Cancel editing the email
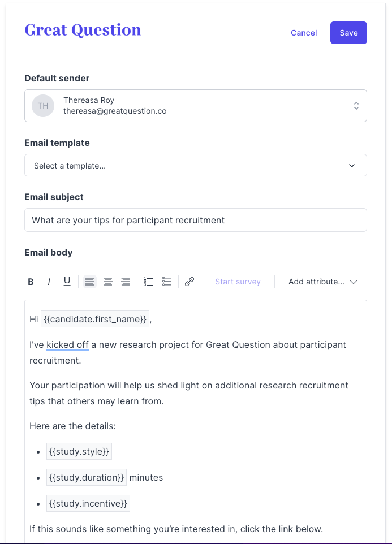This screenshot has width=392, height=544. tap(304, 33)
